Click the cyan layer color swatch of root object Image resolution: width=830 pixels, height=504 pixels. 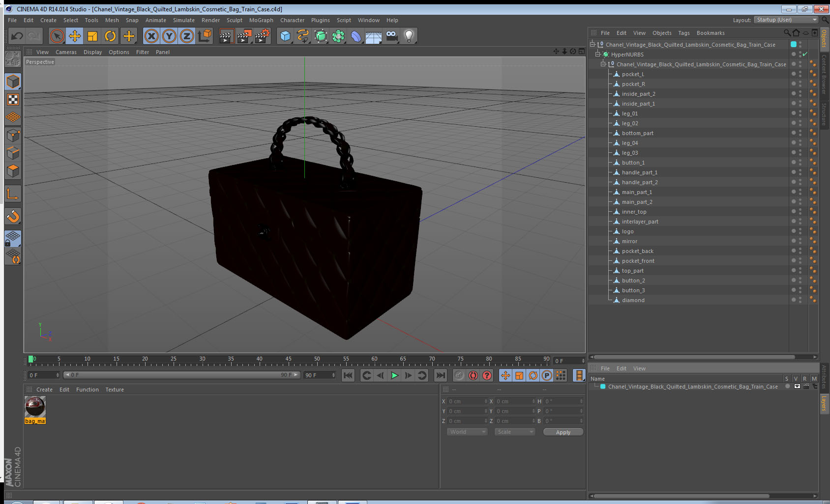tap(793, 44)
